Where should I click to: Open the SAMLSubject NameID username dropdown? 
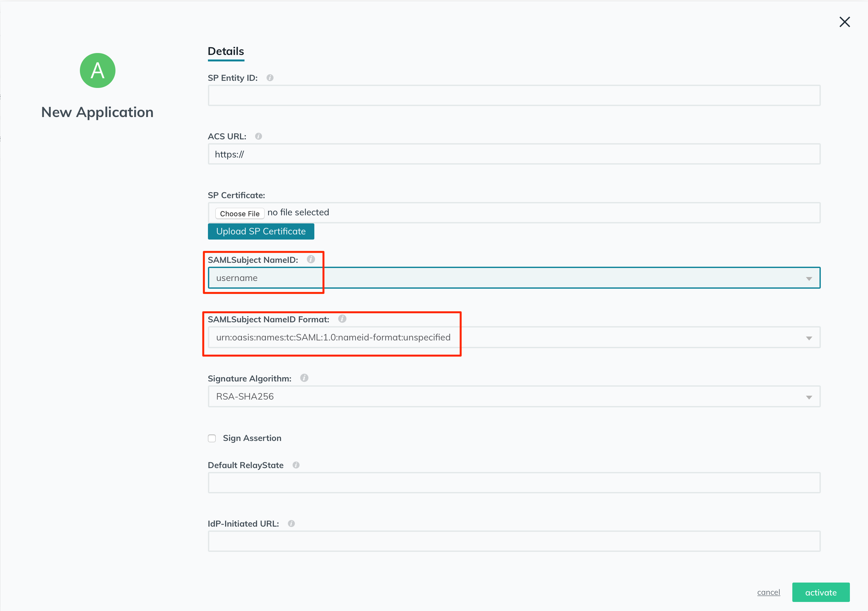pyautogui.click(x=514, y=278)
